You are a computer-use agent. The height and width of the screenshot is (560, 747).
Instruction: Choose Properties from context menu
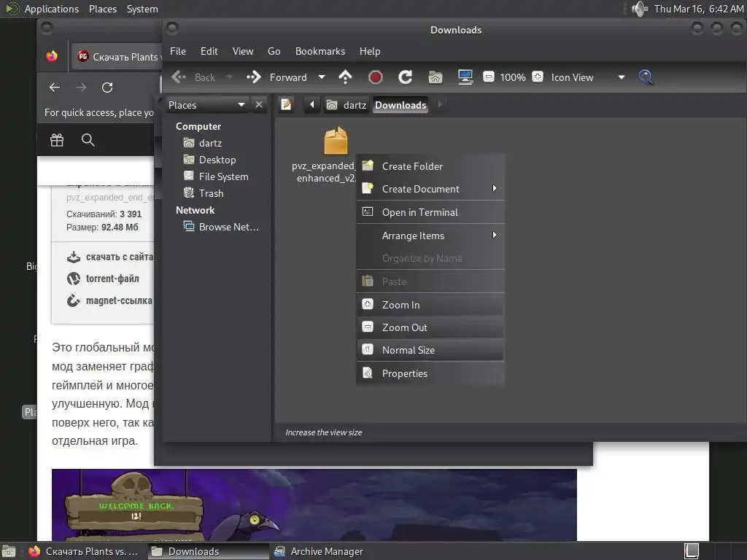[430, 373]
